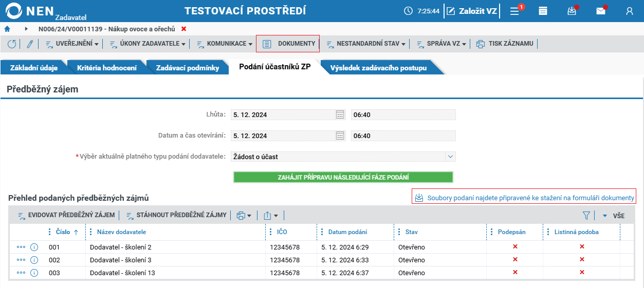The image size is (644, 288).
Task: Switch to Výsledek zadávacího postupu tab
Action: (x=378, y=68)
